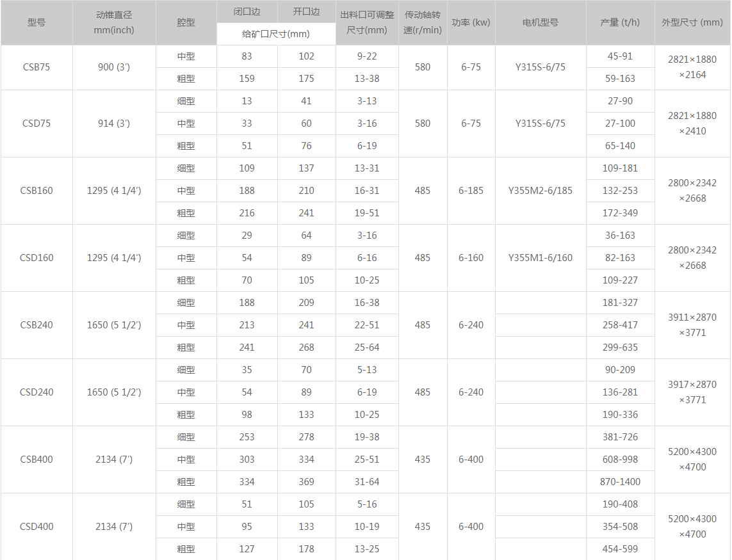The image size is (732, 560).
Task: Click the Y355M1-6/160 motor cell
Action: [x=540, y=257]
